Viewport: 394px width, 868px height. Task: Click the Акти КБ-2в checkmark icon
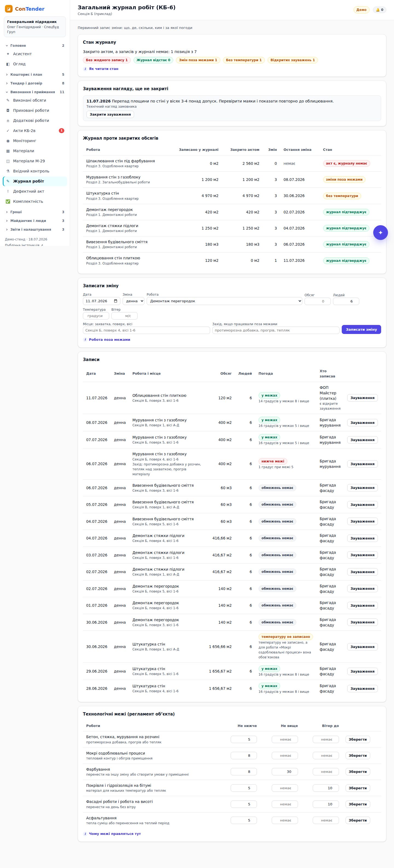pyautogui.click(x=8, y=131)
